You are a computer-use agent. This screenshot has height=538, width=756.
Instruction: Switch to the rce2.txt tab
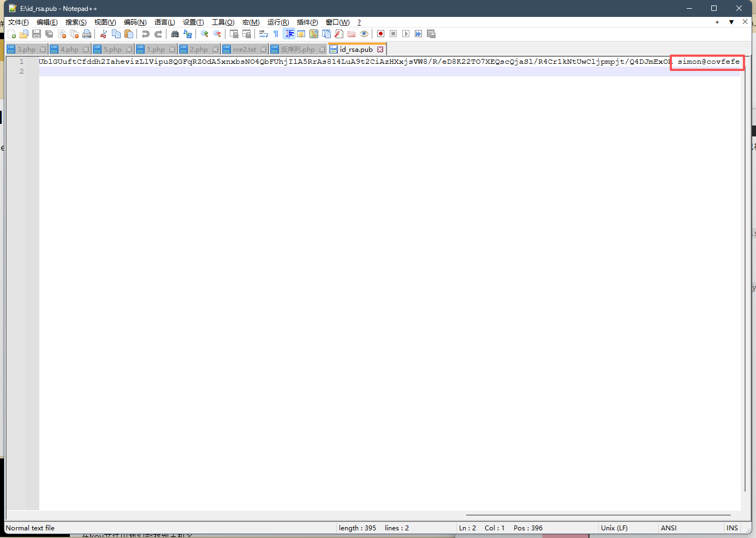[x=244, y=50]
